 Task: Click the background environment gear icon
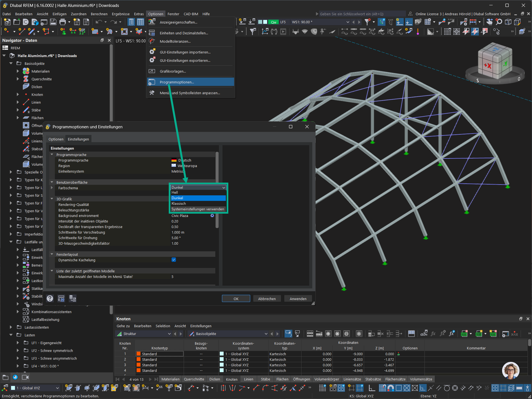[x=212, y=216]
